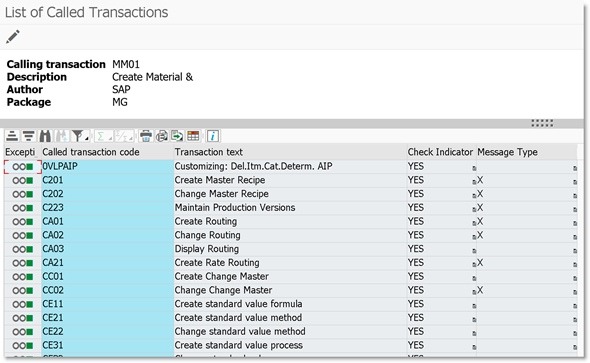Click the YES check indicator for CE31

point(416,345)
